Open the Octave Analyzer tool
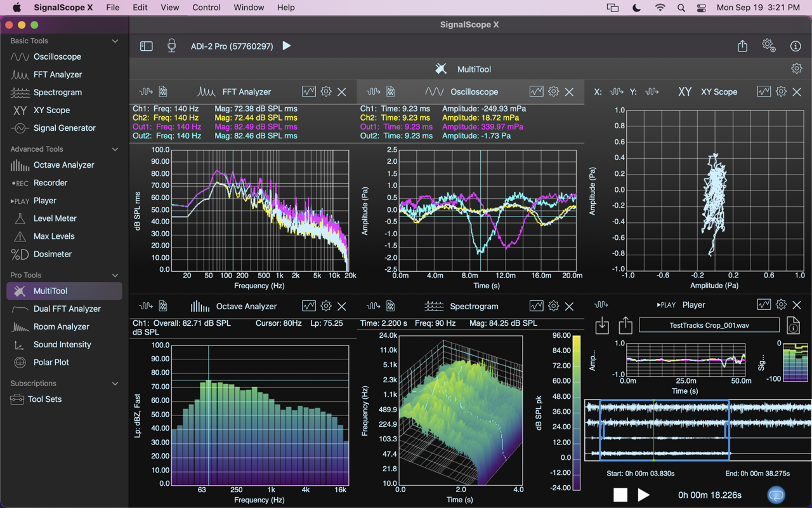Screen dimensions: 812x508 [63, 164]
